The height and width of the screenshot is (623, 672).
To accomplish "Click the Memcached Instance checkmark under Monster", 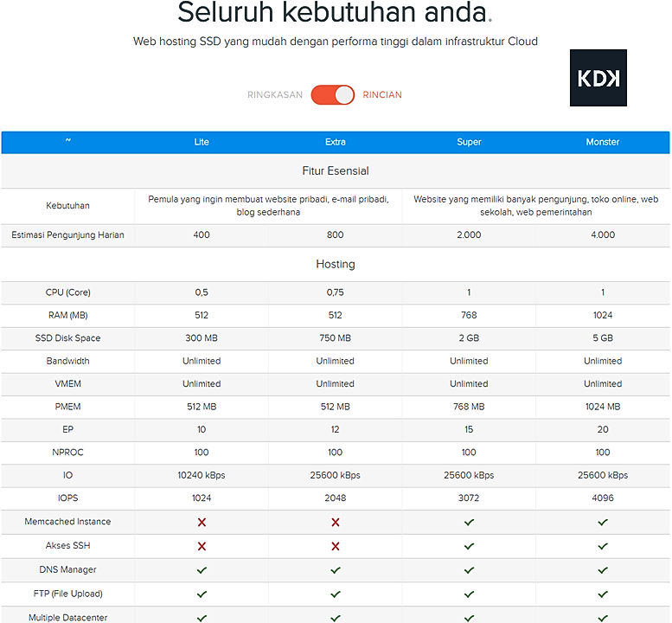I will (603, 523).
